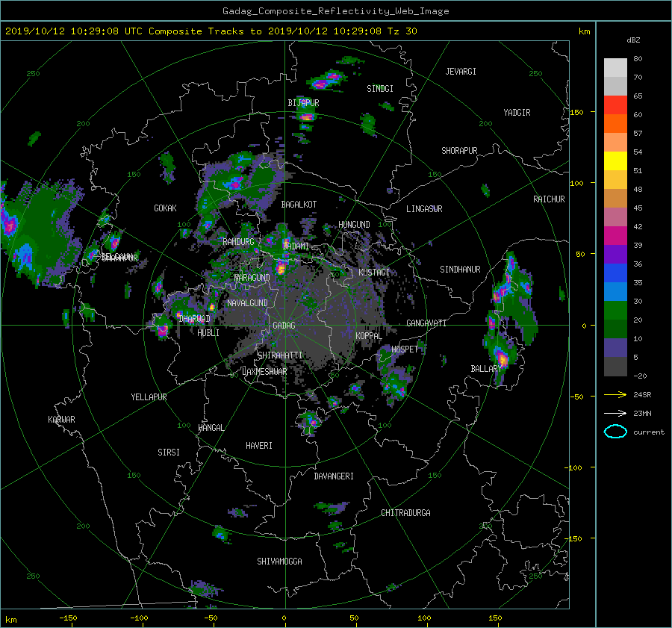The height and width of the screenshot is (628, 672).
Task: Click the DAVANGERI city label
Action: coord(334,476)
